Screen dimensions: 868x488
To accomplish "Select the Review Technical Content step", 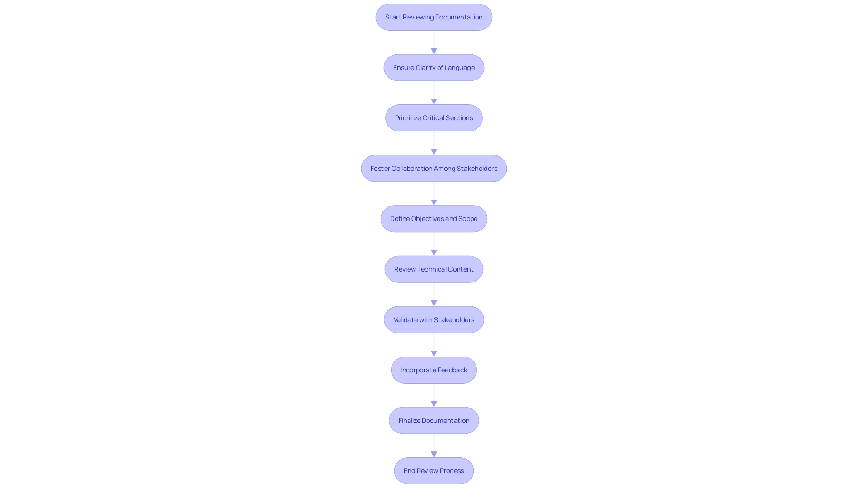I will click(x=434, y=269).
